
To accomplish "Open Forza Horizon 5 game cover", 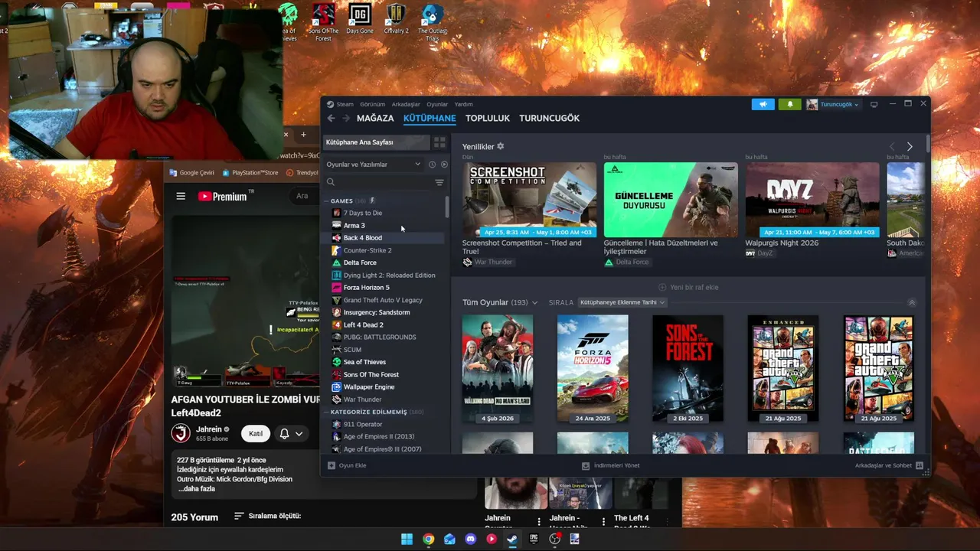I will tap(593, 368).
